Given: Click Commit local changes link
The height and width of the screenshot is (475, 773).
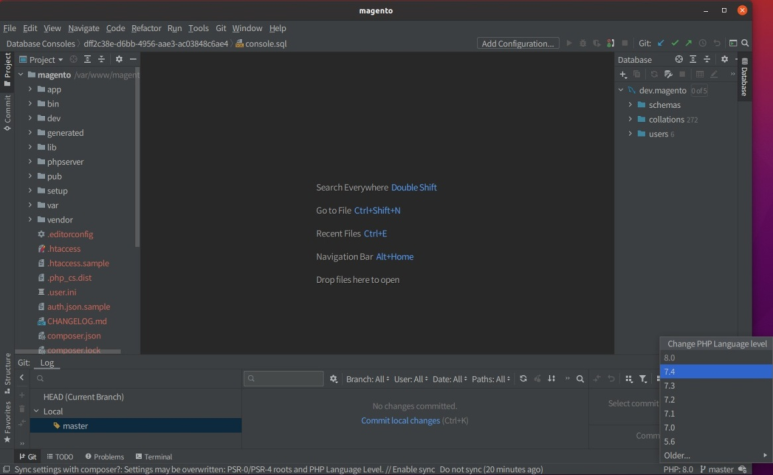Looking at the screenshot, I should (x=400, y=420).
